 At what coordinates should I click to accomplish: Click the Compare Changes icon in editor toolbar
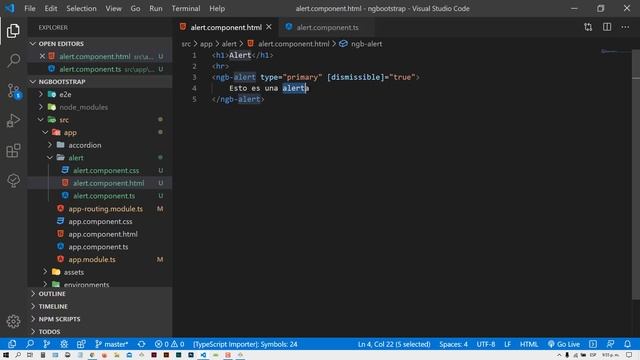[588, 27]
